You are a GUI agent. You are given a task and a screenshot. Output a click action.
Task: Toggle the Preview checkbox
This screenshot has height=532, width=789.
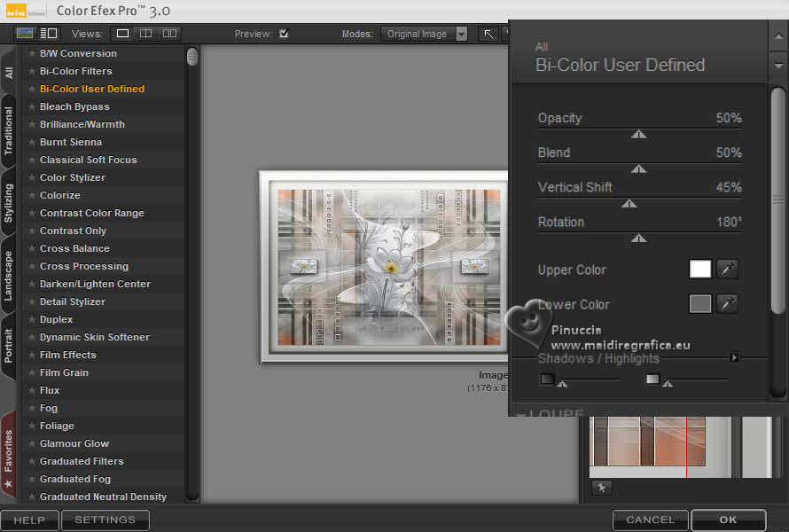pyautogui.click(x=284, y=34)
